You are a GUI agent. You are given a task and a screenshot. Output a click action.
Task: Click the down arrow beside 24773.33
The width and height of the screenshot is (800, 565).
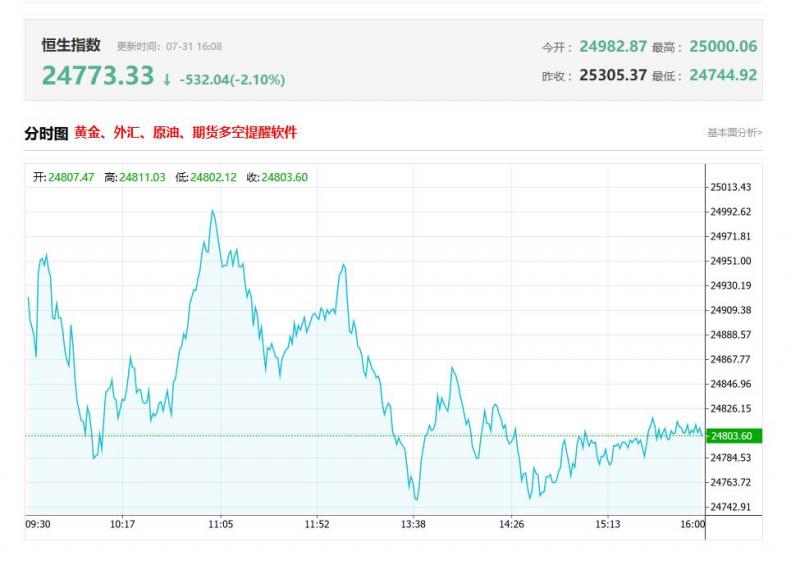(166, 80)
